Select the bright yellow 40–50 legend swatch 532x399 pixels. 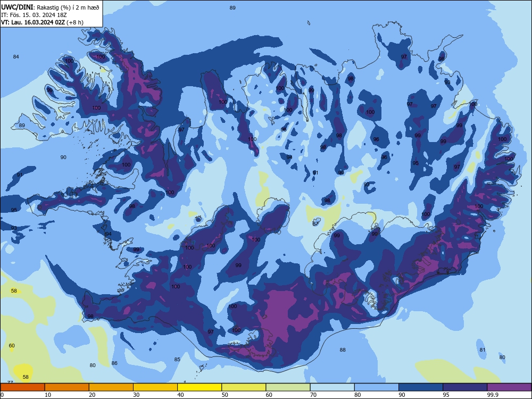click(199, 387)
